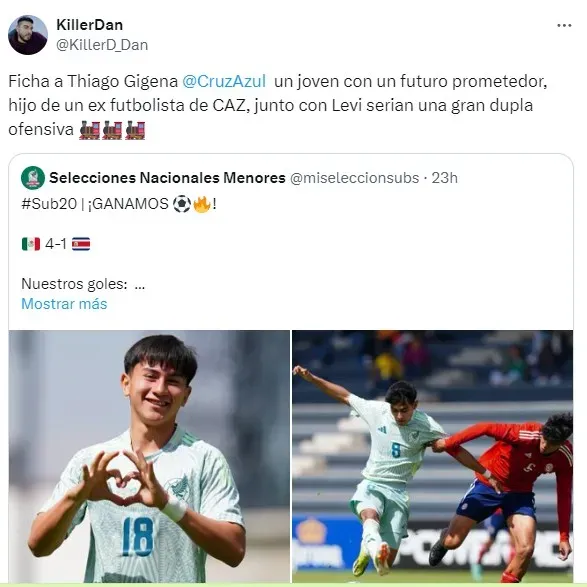Open photo of player number 18
The image size is (587, 587).
pyautogui.click(x=149, y=456)
